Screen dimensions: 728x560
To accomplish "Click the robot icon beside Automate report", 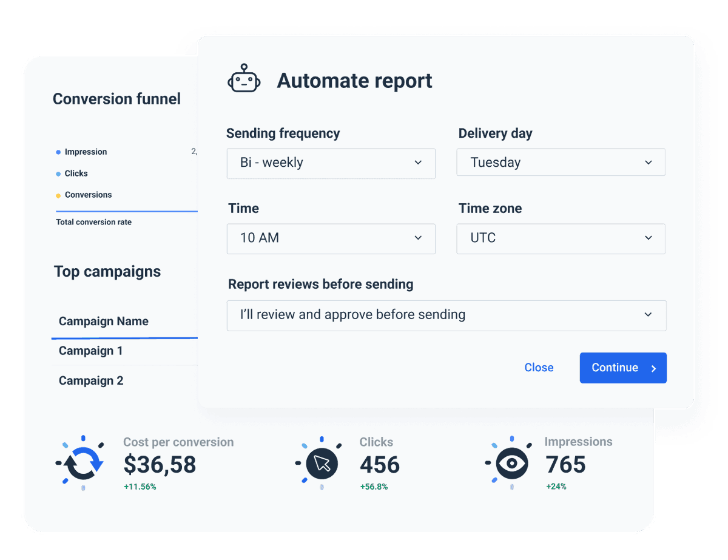I will [244, 79].
